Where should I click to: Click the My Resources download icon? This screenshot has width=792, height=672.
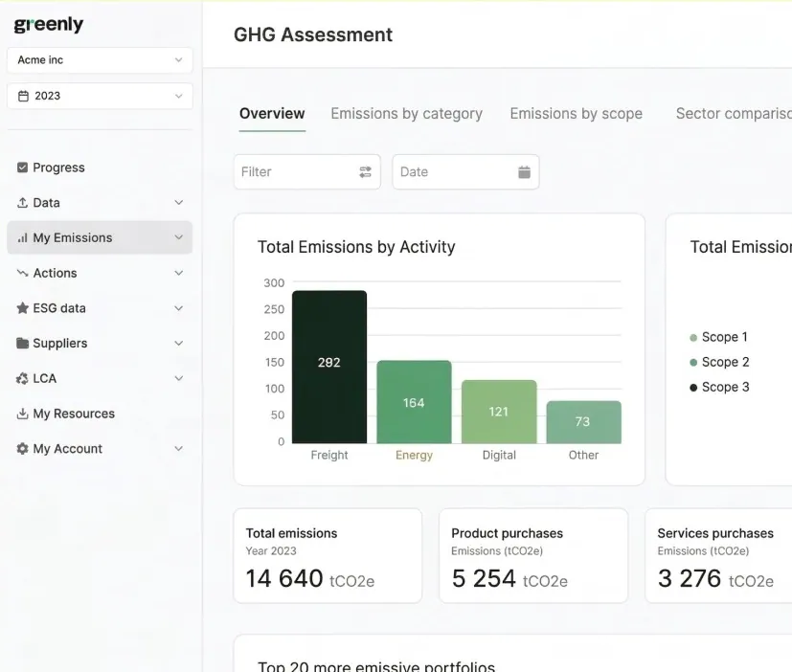[x=22, y=414]
